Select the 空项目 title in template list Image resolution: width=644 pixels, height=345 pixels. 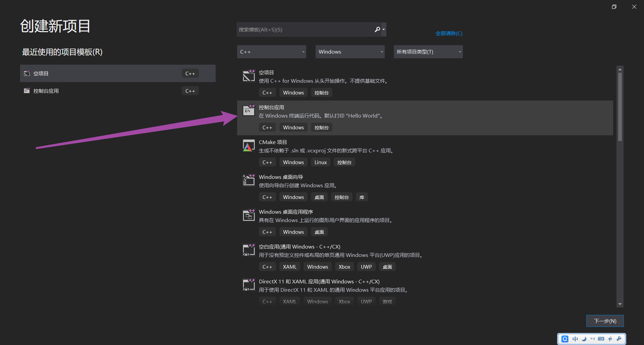coord(266,72)
